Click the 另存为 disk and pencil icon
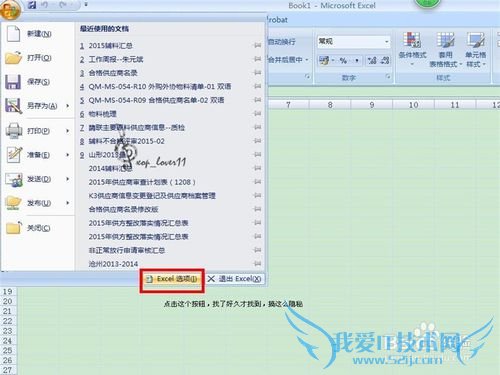Screen dimensions: 500x375 coord(13,106)
